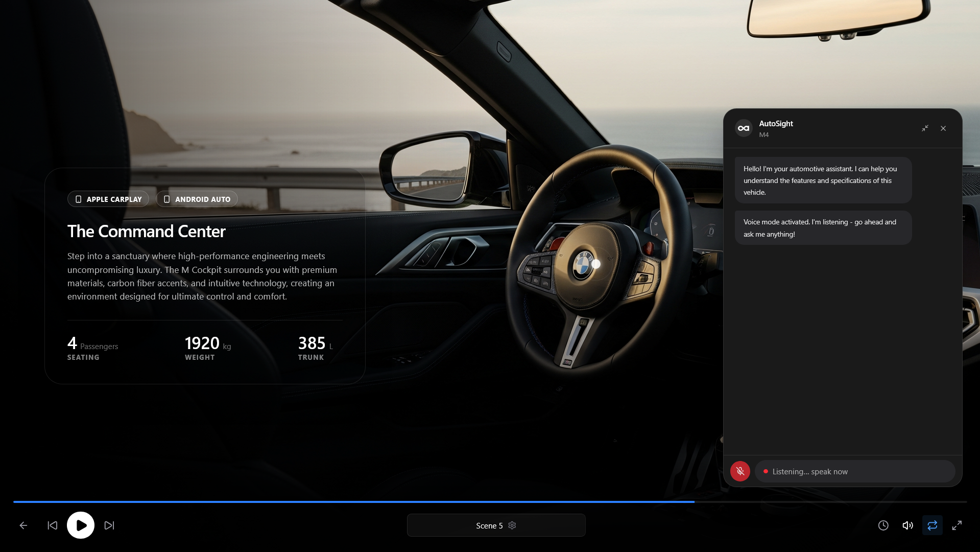Image resolution: width=980 pixels, height=552 pixels.
Task: Click the glowing hotspot on steering wheel
Action: point(595,264)
